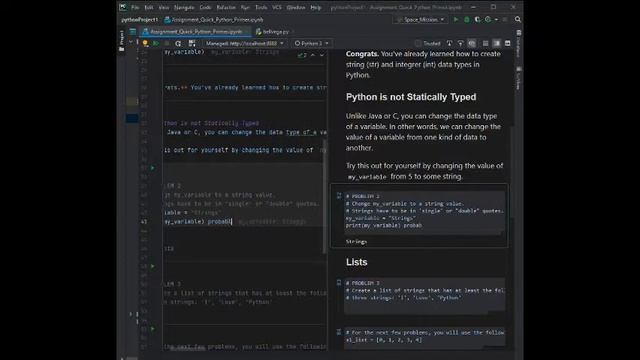The width and height of the screenshot is (640, 360).
Task: Run the cell above PROBLEM 3 code
Action: point(153,267)
